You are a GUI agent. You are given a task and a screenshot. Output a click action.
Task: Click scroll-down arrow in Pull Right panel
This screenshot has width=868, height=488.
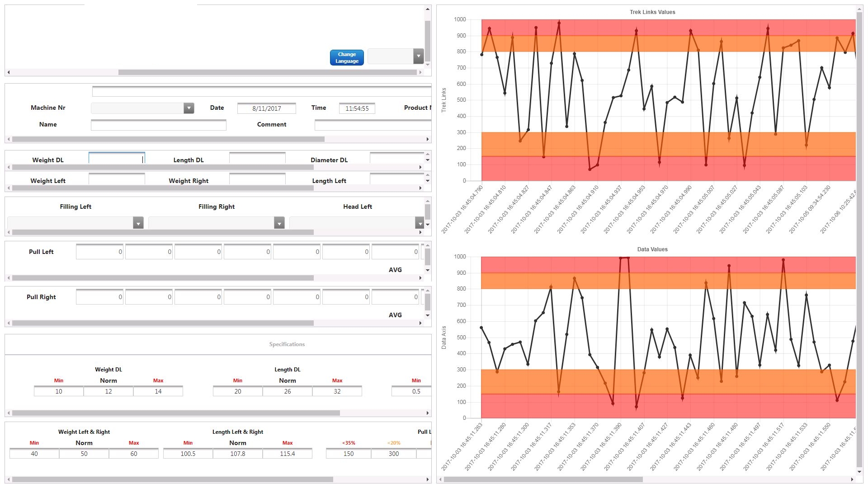click(x=428, y=315)
